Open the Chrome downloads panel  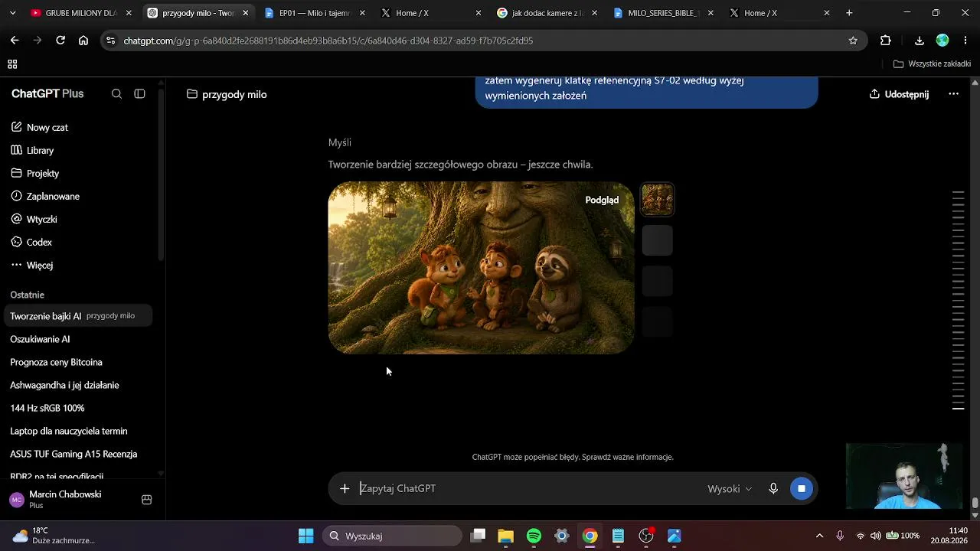click(920, 41)
